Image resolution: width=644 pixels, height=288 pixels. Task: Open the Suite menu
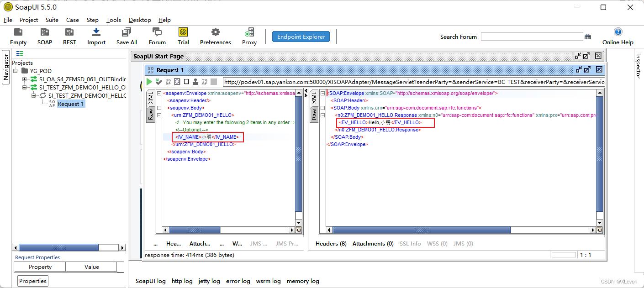pos(52,20)
